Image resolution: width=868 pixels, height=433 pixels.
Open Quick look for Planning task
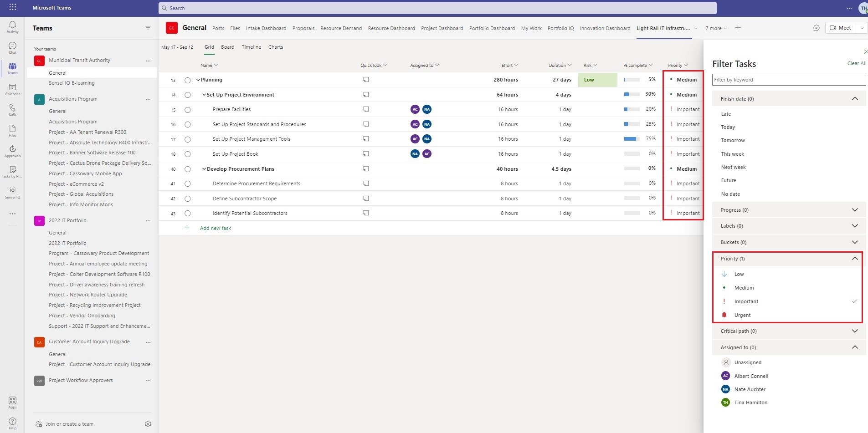(x=366, y=80)
